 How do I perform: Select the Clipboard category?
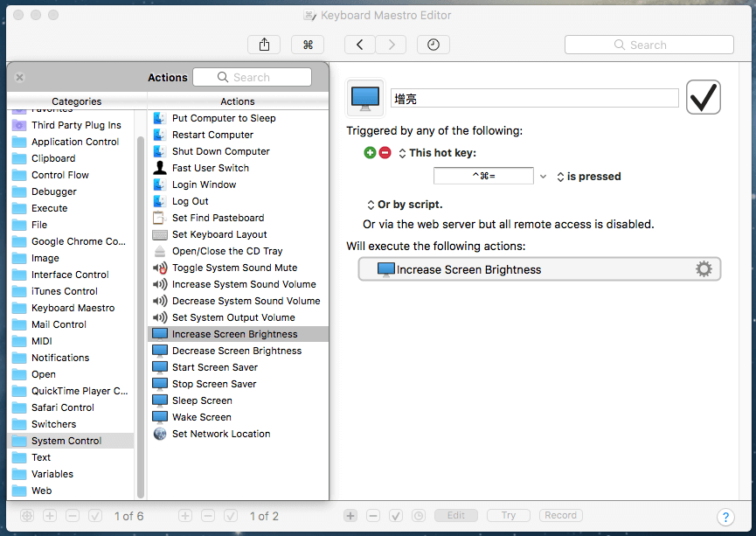coord(53,158)
